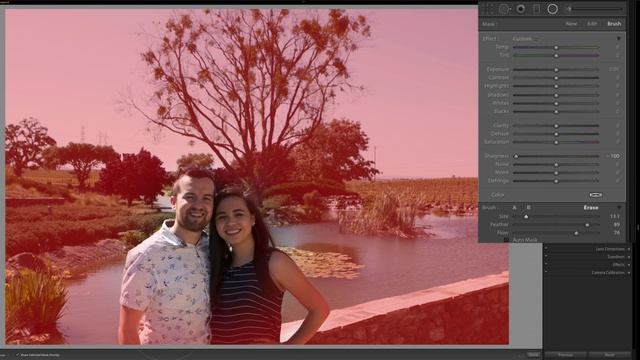640x360 pixels.
Task: Click the Reset button
Action: pyautogui.click(x=610, y=355)
